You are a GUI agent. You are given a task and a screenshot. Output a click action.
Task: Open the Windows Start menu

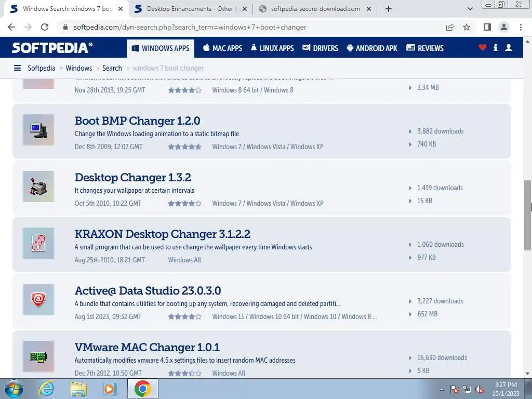[x=14, y=389]
